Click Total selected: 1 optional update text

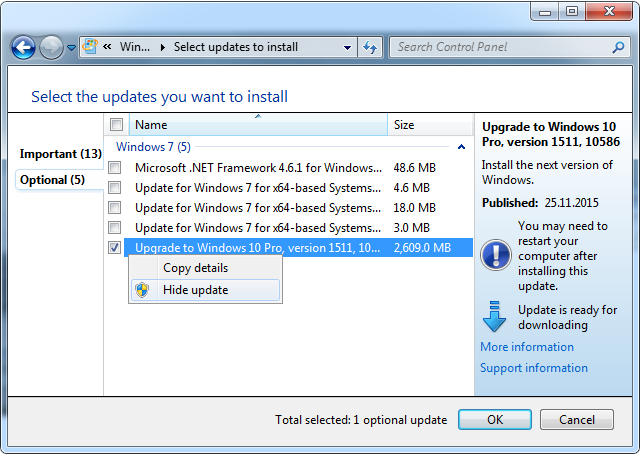[x=361, y=420]
